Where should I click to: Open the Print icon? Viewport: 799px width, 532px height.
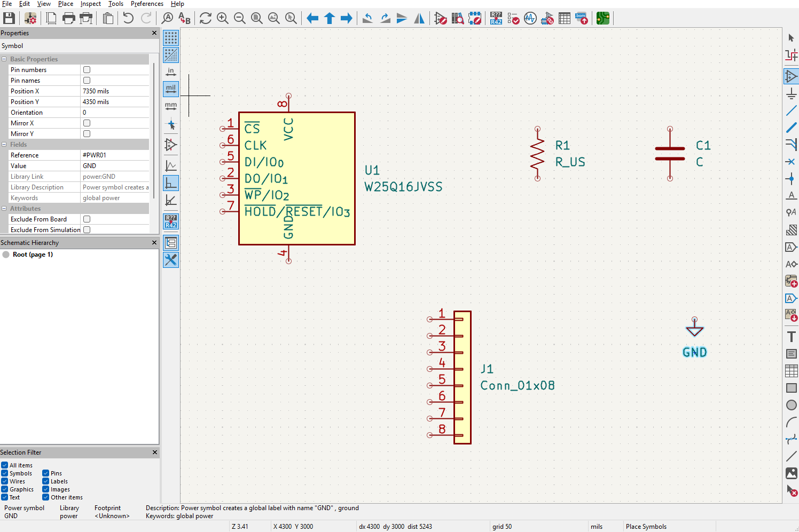click(x=68, y=18)
